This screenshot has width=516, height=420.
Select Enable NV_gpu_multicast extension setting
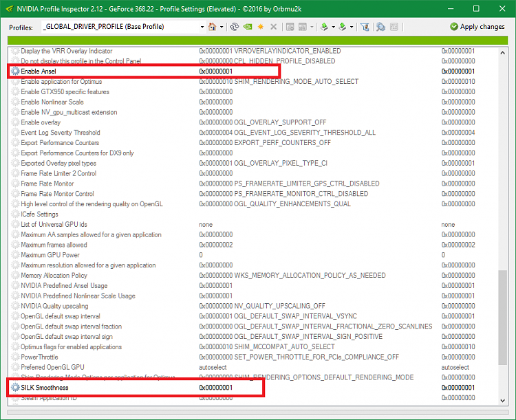[253, 112]
